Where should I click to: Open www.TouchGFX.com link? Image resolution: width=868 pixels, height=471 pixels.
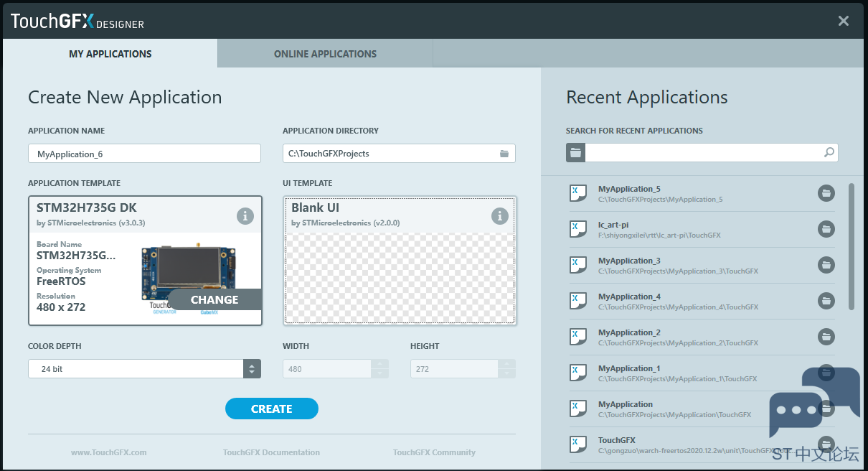click(x=108, y=452)
